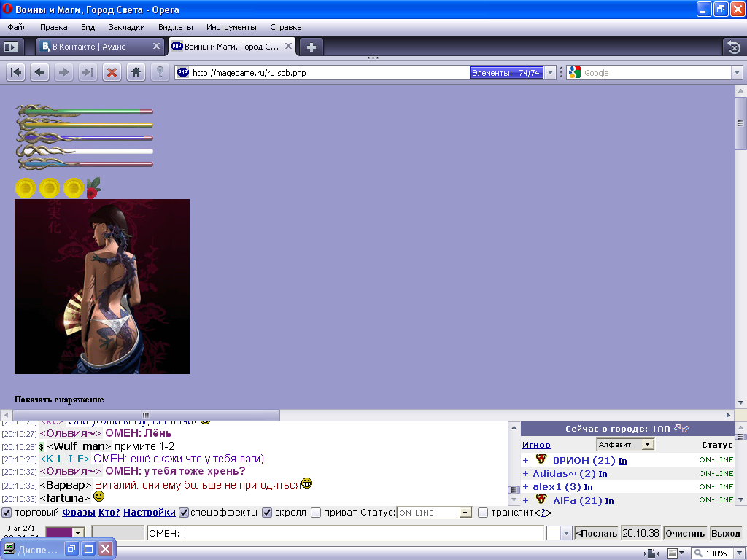Click the first gold coin icon
Screen dimensions: 747x560
26,188
